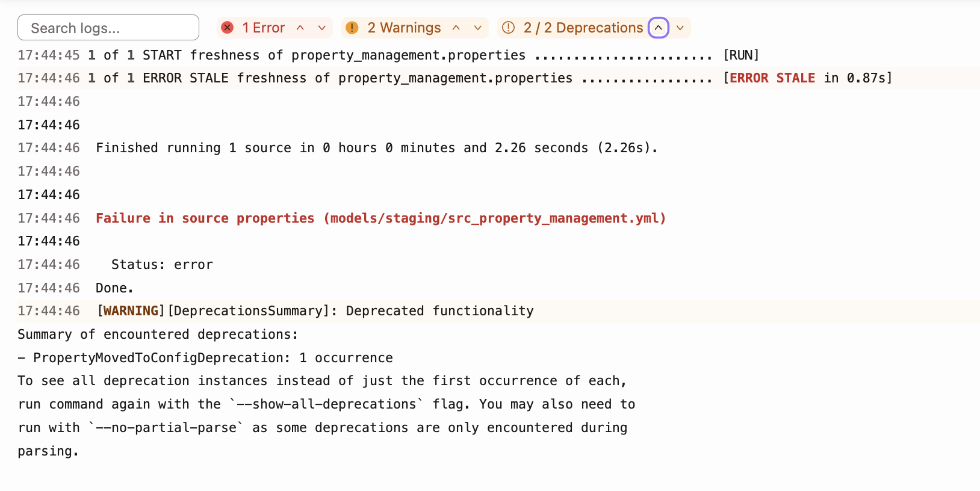This screenshot has height=491, width=980.
Task: Click the src_property_management.yml failure message
Action: coord(380,218)
